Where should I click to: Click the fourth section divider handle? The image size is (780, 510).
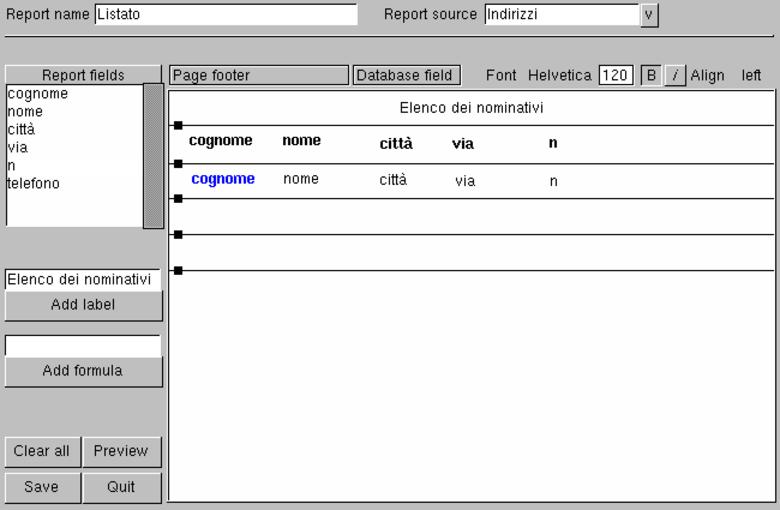click(x=178, y=235)
